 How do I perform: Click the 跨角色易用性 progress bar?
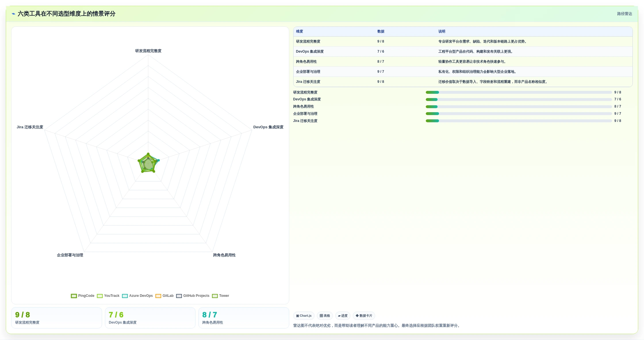519,107
